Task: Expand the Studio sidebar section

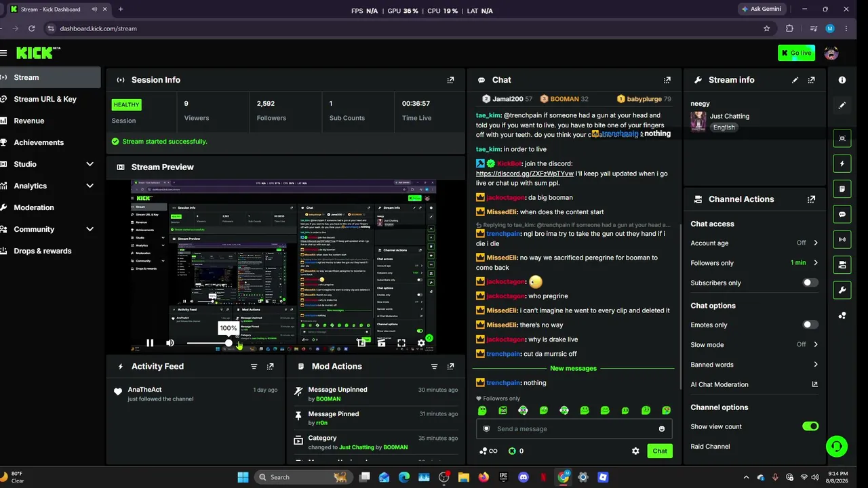Action: (x=90, y=164)
